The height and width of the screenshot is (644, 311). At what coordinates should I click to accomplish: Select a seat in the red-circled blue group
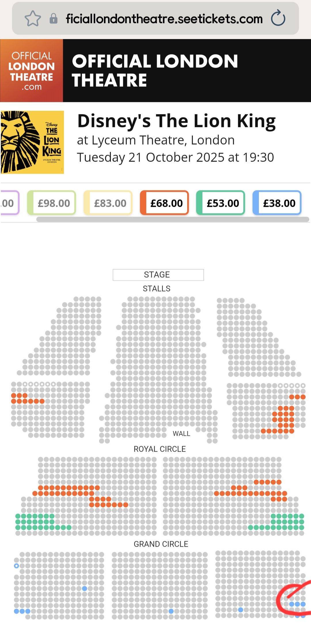click(297, 604)
